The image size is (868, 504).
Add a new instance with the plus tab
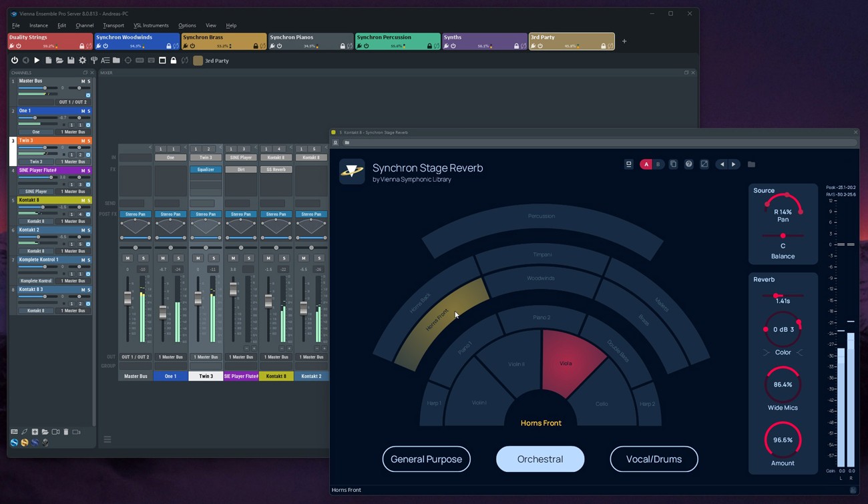(x=624, y=41)
